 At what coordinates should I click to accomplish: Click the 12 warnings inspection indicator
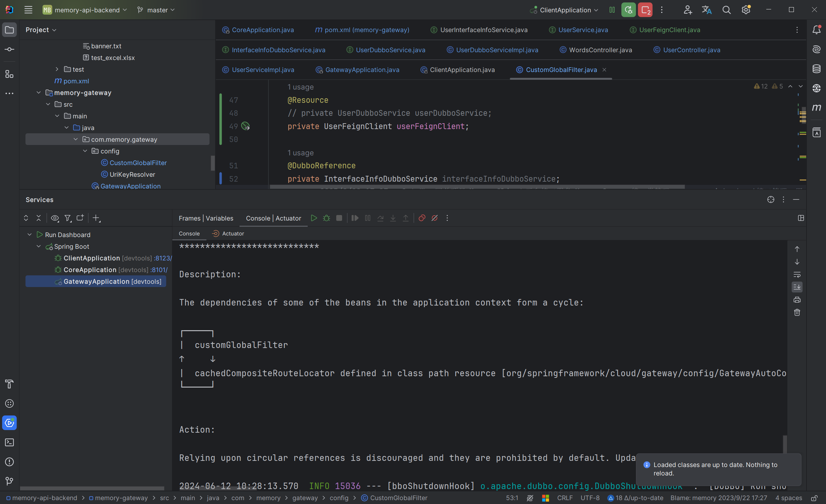click(761, 86)
